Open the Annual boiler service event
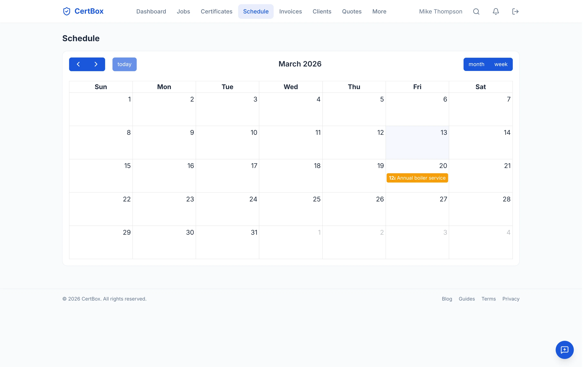588x367 pixels. (417, 178)
